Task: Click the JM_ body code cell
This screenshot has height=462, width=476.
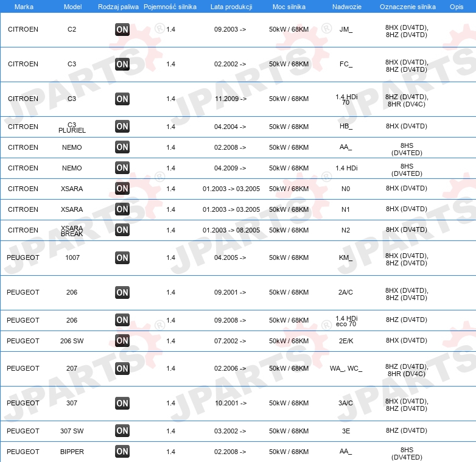Action: [346, 29]
